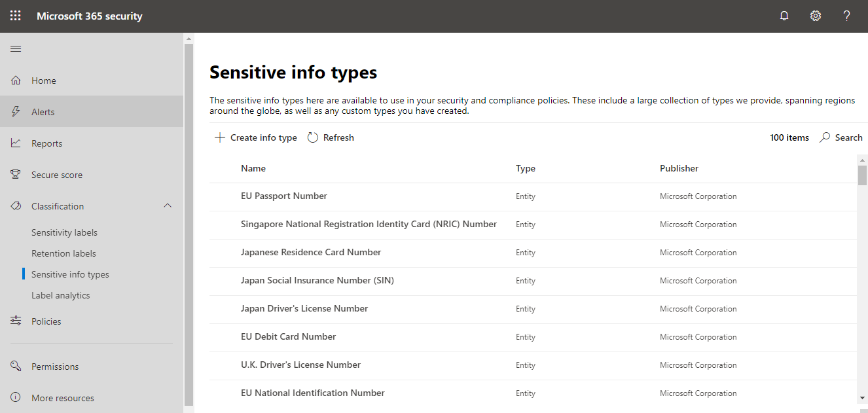
Task: Open Sensitivity labels under Classification
Action: (64, 232)
